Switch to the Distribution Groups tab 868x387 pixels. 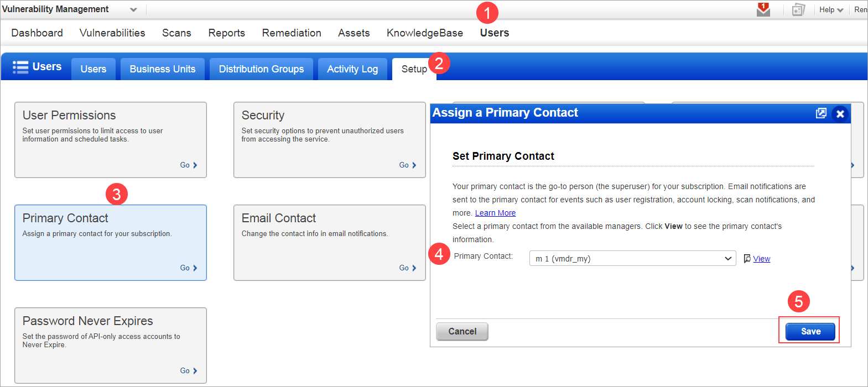[261, 69]
